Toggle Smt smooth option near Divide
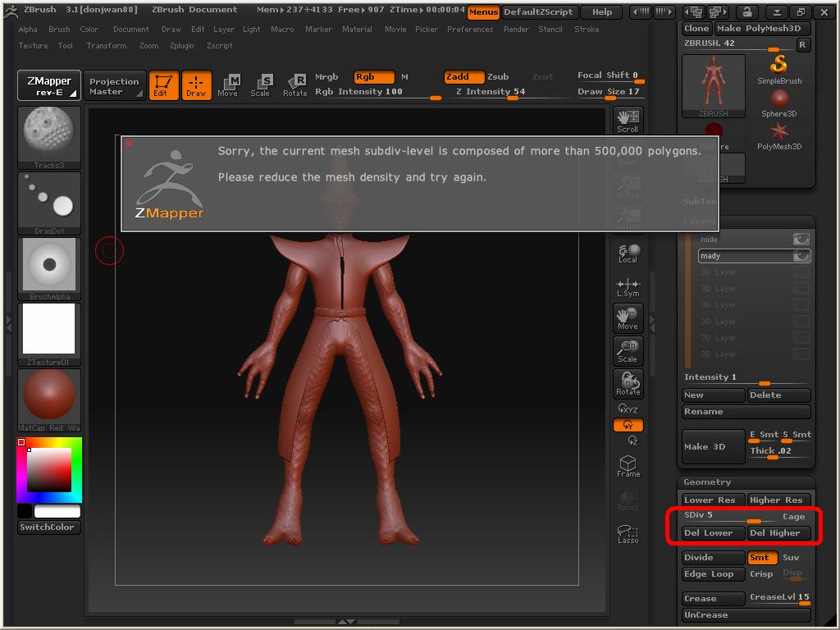 click(762, 558)
